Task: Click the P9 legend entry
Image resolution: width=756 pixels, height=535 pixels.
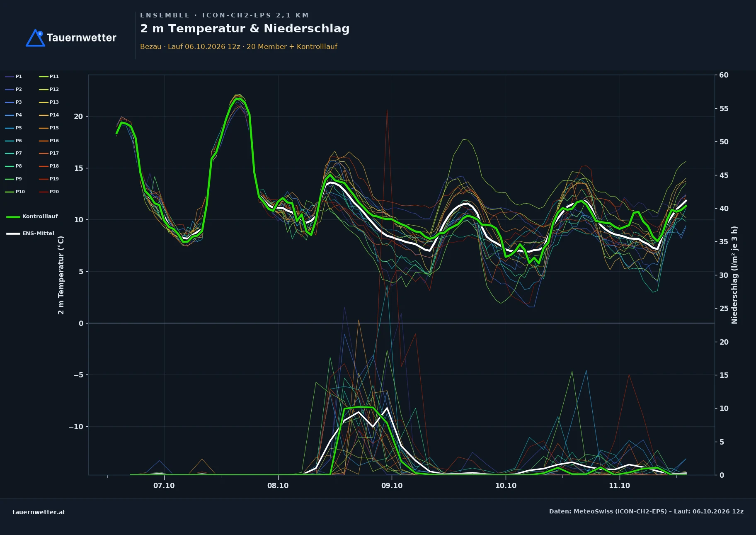Action: pos(14,179)
